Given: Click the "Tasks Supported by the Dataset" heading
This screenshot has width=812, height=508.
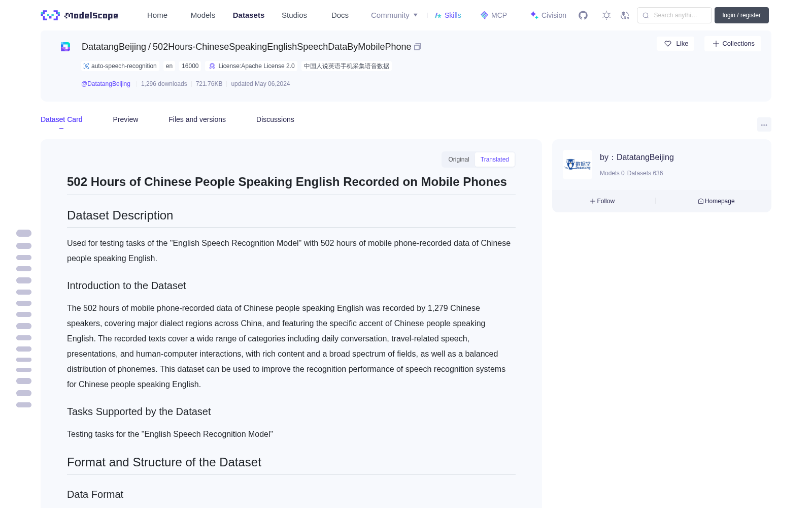Looking at the screenshot, I should (x=139, y=411).
